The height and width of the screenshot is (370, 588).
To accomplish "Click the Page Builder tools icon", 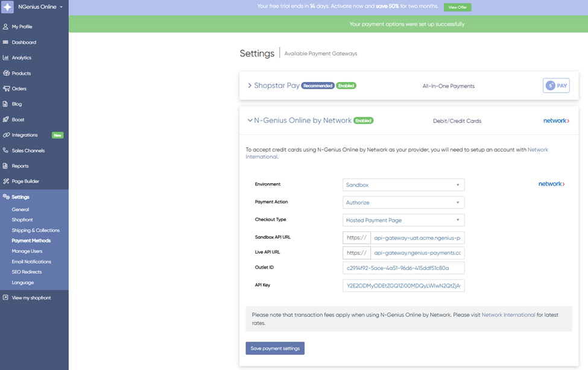I will [x=5, y=181].
